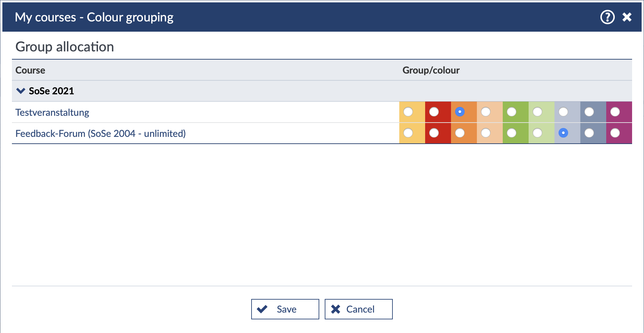Select orange group for Feedback-Forum
644x333 pixels.
click(x=460, y=133)
